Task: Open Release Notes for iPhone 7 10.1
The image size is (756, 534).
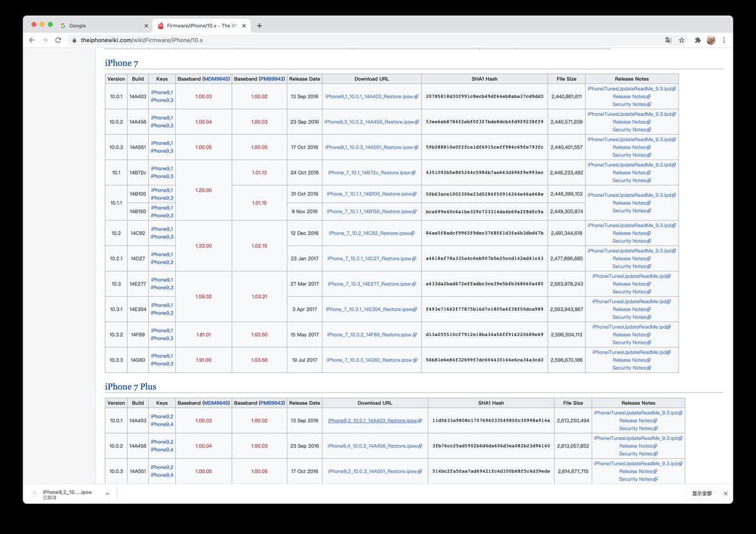Action: point(632,172)
